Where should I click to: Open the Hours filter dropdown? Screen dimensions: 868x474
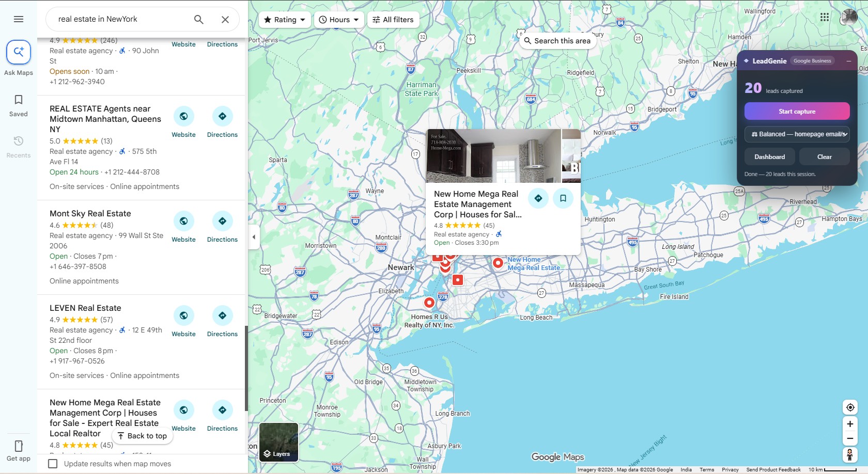339,20
